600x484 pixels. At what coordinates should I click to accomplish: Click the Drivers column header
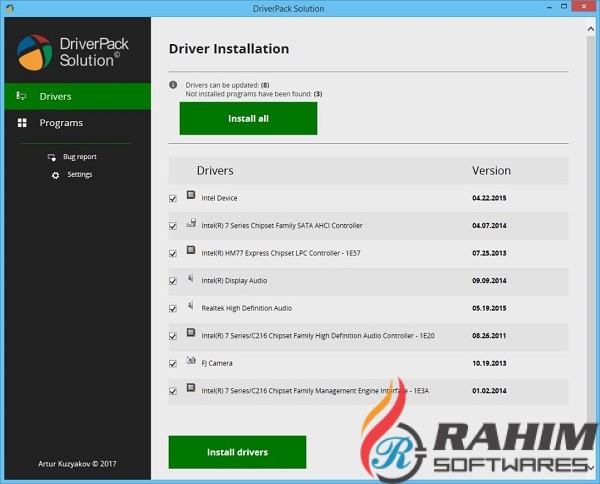point(215,171)
